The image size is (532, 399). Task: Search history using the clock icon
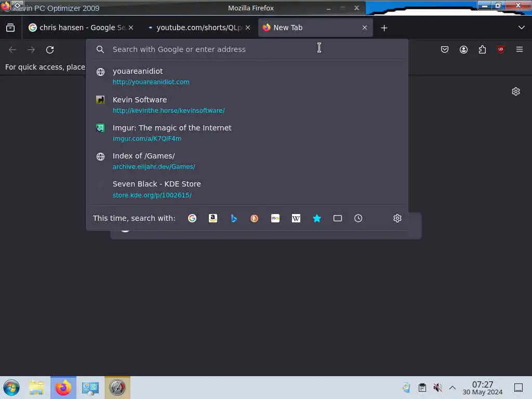(358, 218)
